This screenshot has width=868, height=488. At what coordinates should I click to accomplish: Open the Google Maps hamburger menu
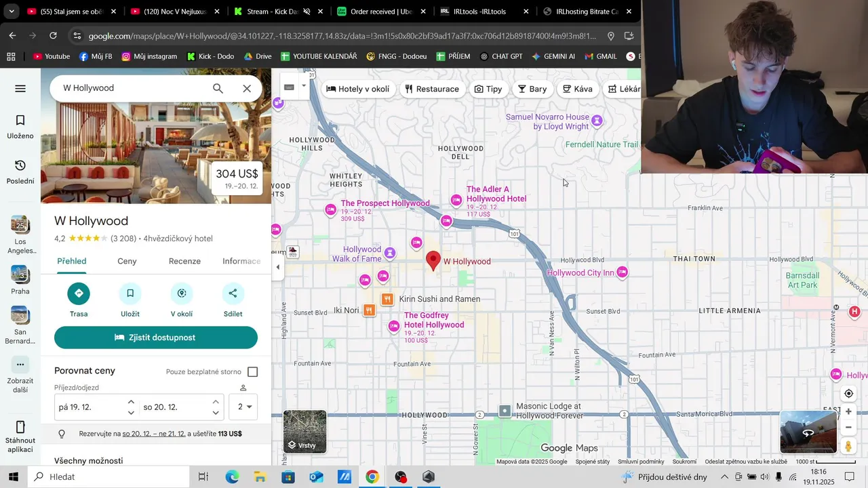[20, 89]
